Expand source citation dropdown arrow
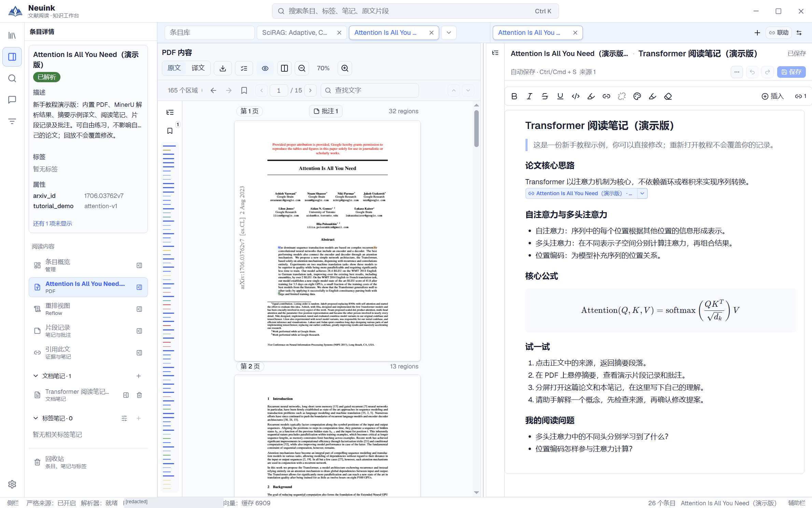812x508 pixels. coord(642,193)
